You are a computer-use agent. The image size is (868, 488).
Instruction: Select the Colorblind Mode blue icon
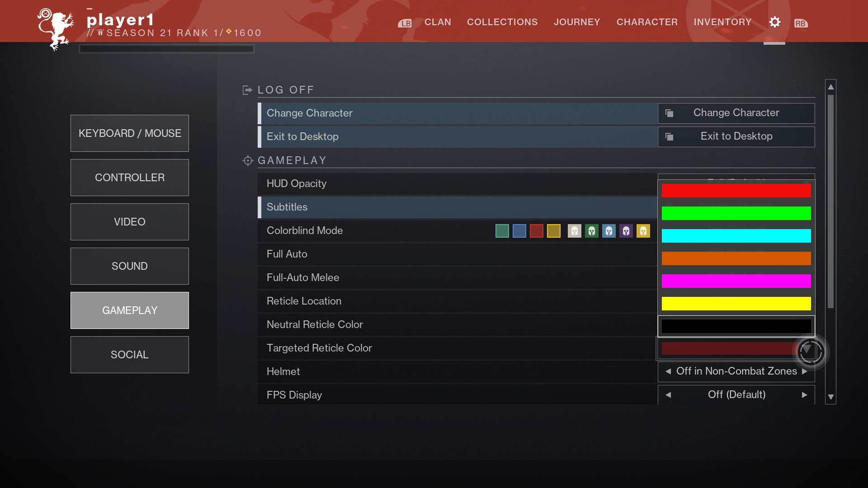pos(519,230)
